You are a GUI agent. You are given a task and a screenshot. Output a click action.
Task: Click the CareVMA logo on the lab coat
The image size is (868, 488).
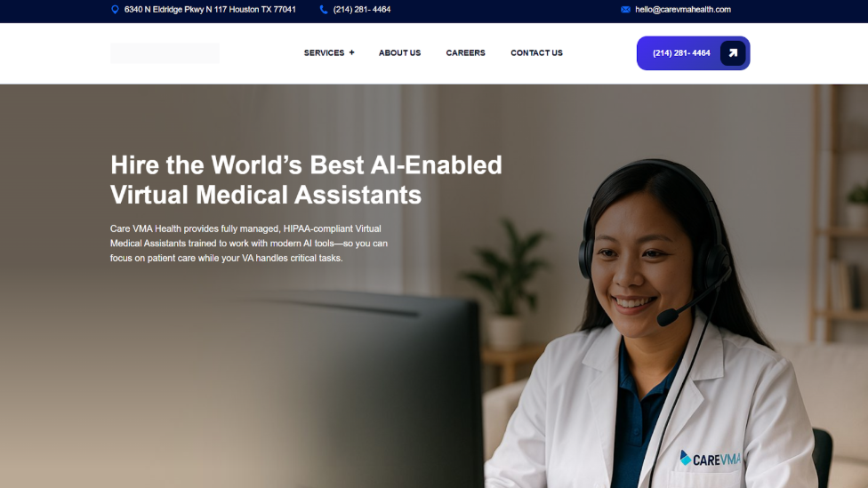pyautogui.click(x=711, y=459)
